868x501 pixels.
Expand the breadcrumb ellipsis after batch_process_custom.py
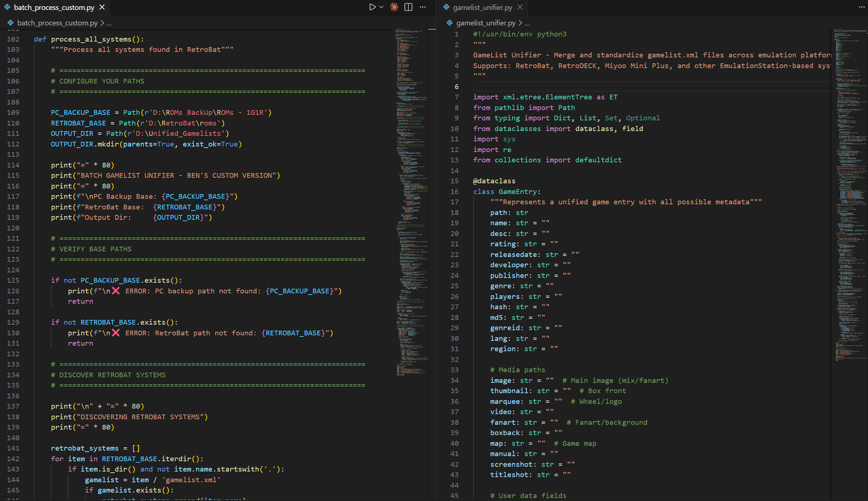109,23
